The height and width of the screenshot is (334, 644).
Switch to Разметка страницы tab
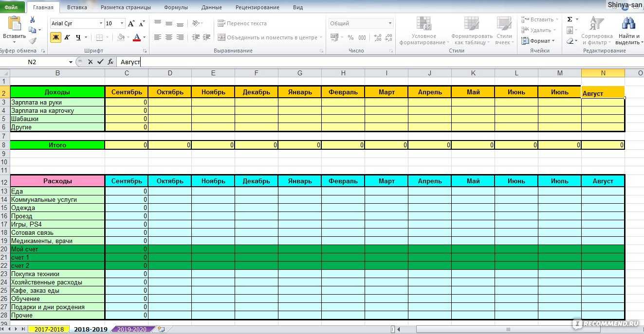coord(126,7)
